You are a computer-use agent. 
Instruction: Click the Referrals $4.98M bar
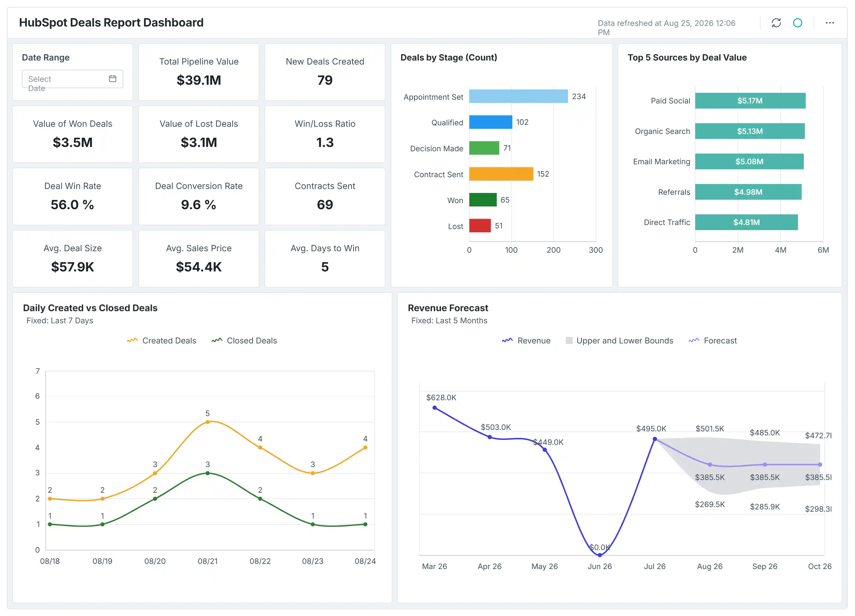[x=748, y=192]
